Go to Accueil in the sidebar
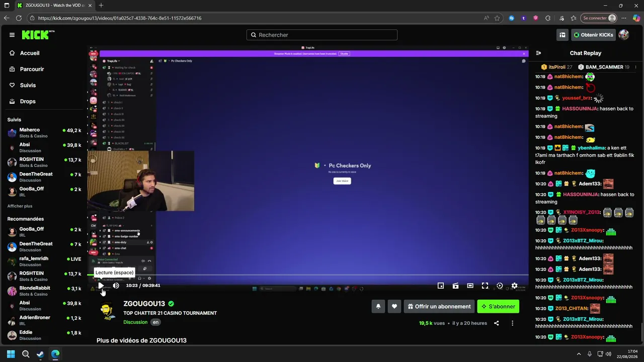Screen dimensions: 644x362 (x=30, y=53)
